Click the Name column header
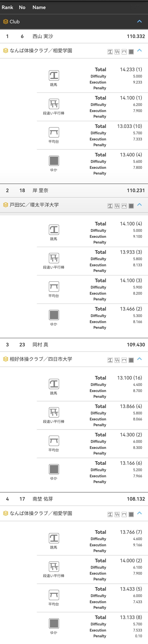 point(39,7)
